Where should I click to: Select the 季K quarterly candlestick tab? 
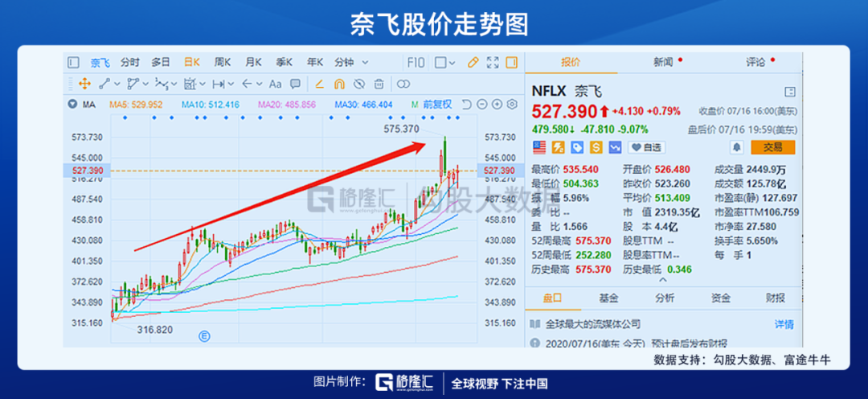point(284,63)
